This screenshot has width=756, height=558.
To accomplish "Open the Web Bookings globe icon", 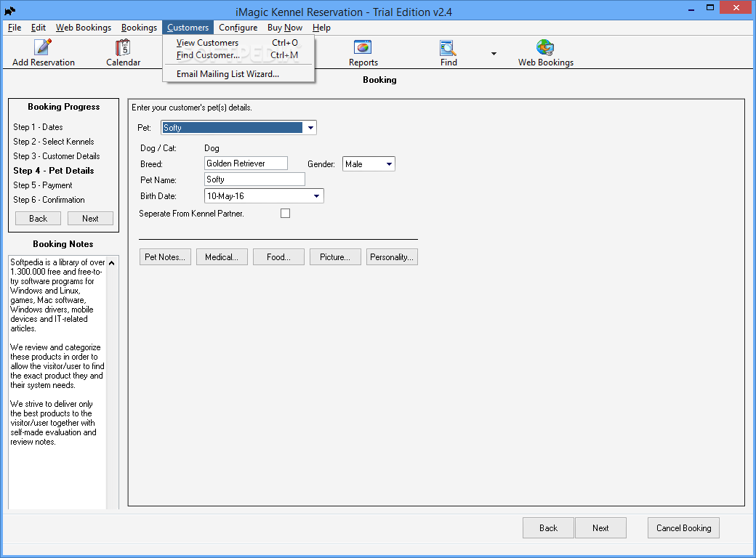I will pyautogui.click(x=545, y=47).
